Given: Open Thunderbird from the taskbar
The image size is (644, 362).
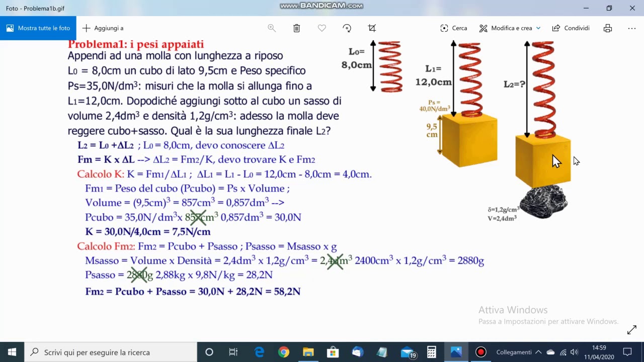Looking at the screenshot, I should coord(357,352).
